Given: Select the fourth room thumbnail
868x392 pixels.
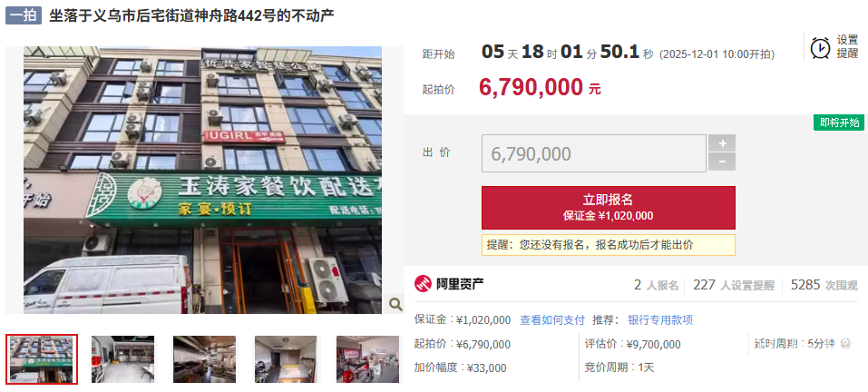Looking at the screenshot, I should (286, 359).
